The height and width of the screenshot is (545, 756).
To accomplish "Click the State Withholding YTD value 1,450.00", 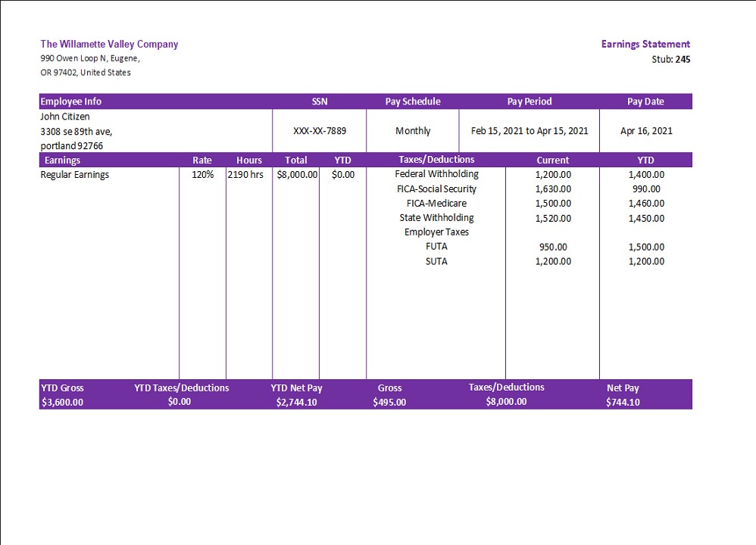I will [x=645, y=218].
